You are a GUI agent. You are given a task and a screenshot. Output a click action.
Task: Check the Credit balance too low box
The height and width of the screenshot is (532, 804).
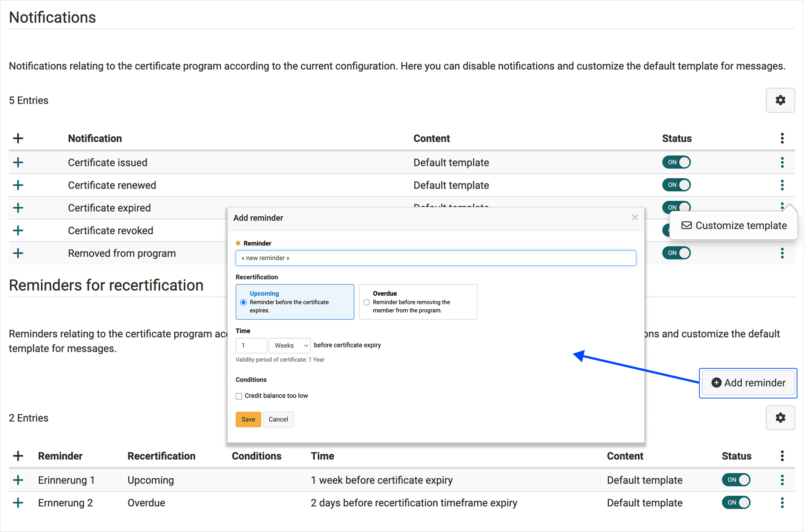click(x=239, y=396)
